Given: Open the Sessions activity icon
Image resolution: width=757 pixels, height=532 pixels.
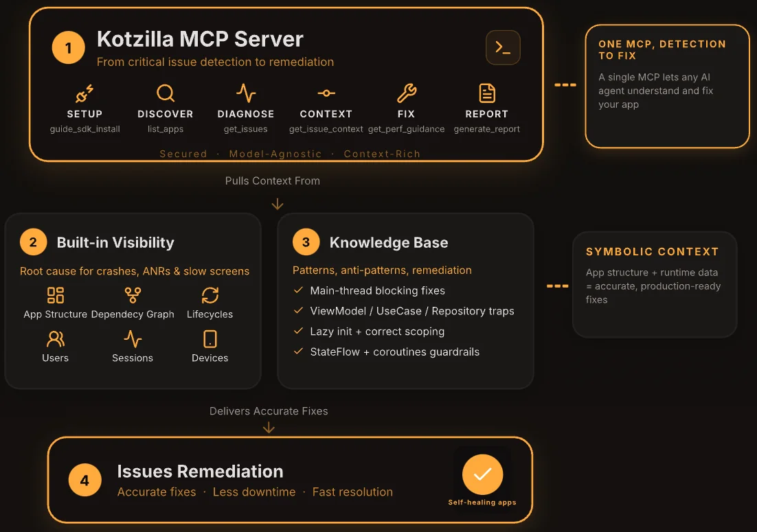Looking at the screenshot, I should pos(133,339).
